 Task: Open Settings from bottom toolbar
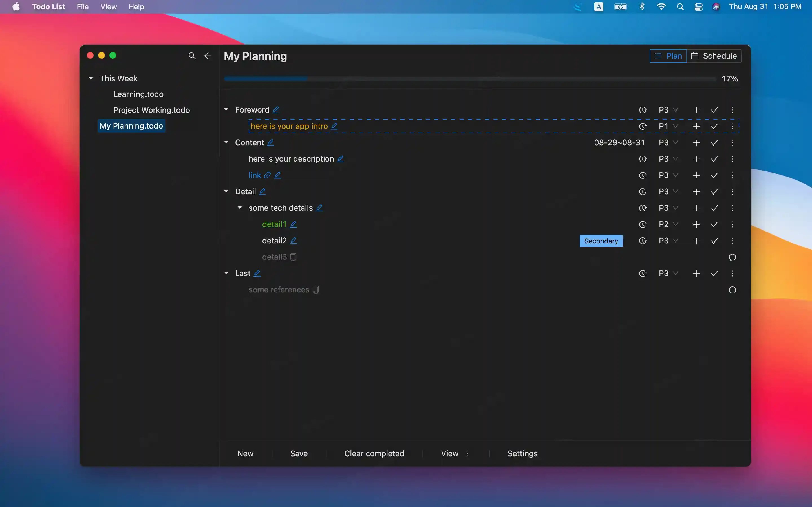pos(522,454)
